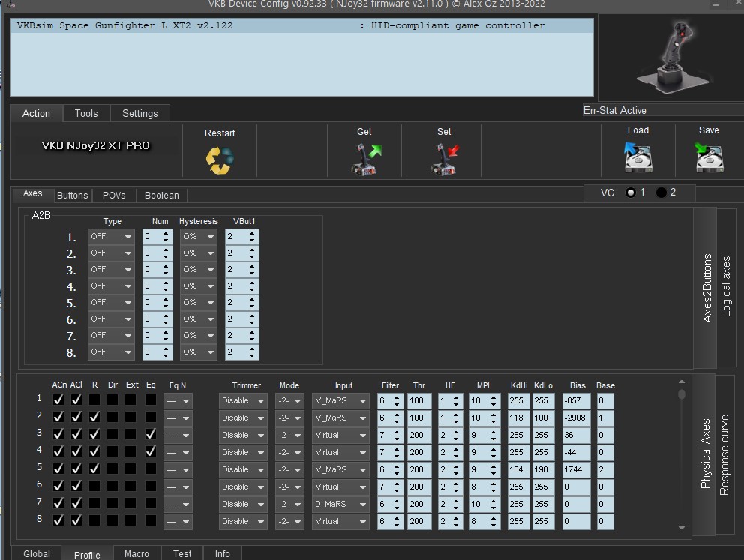Toggle ACl checkbox for axis 2
The width and height of the screenshot is (744, 560).
coord(76,417)
